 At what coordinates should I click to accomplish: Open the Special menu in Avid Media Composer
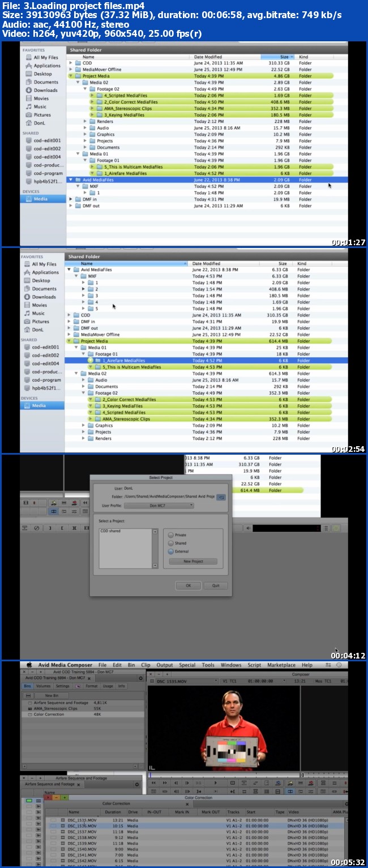click(x=187, y=665)
